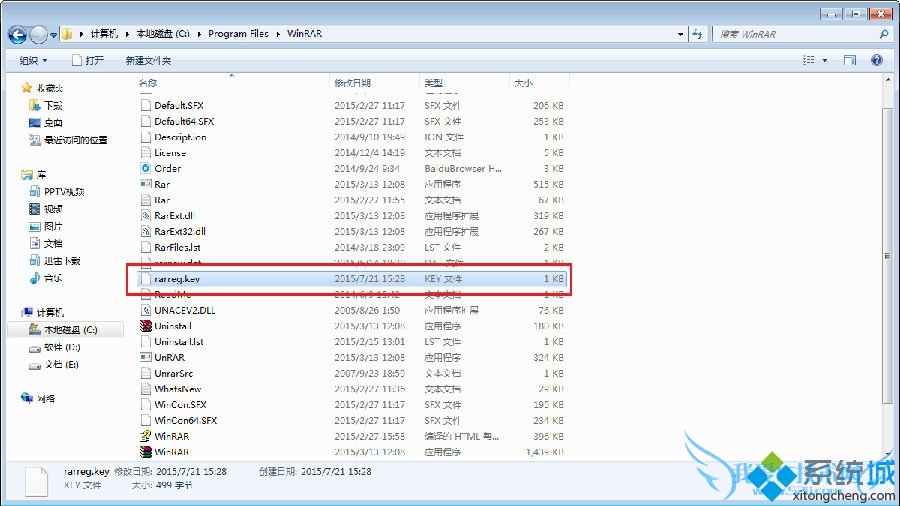Go back with the Back arrow button
900x506 pixels.
17,35
